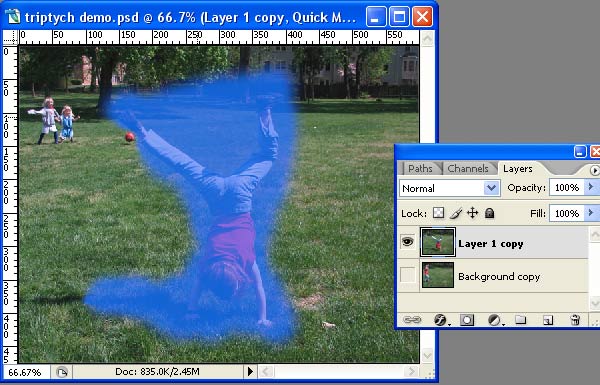Create a new layer group folder

tap(520, 319)
